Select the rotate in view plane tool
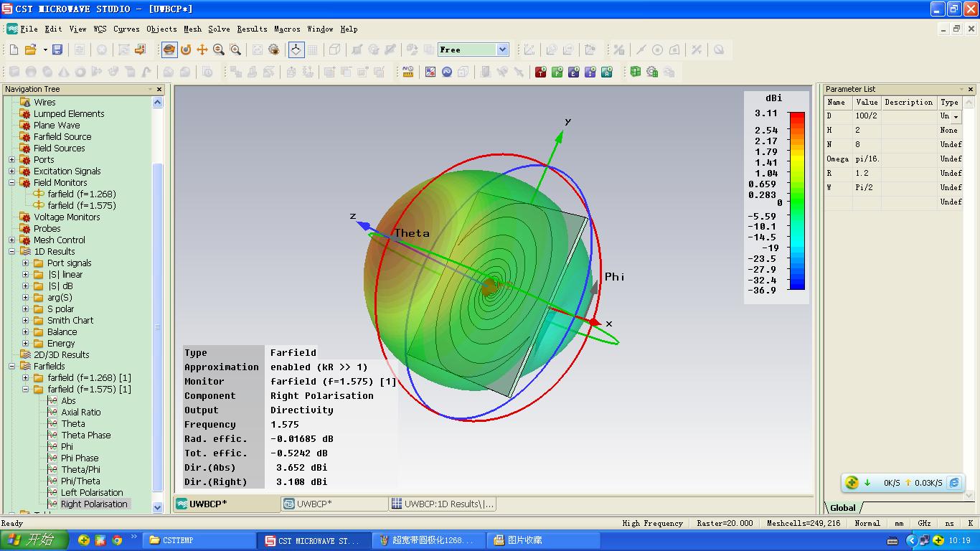Viewport: 980px width, 551px height. coord(186,50)
